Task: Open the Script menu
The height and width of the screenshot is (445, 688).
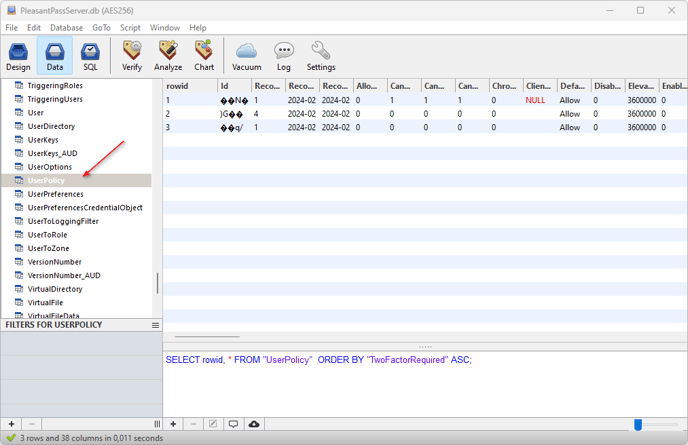Action: point(130,28)
